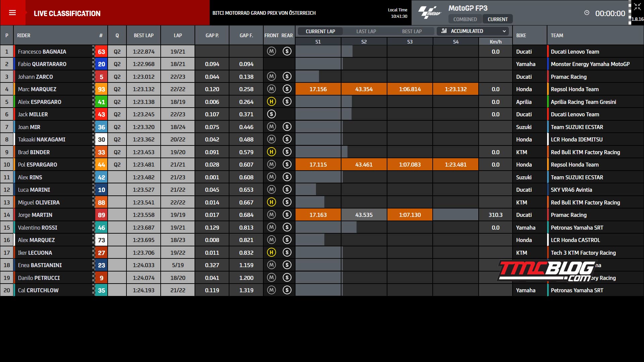Click Bagnaia's red number 63 badge
Viewport: 644px width, 362px height.
[x=101, y=52]
